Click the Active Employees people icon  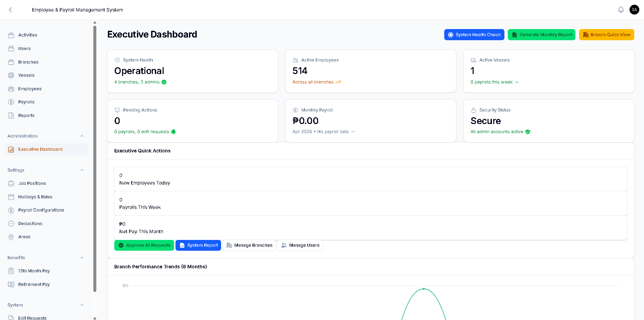[295, 60]
